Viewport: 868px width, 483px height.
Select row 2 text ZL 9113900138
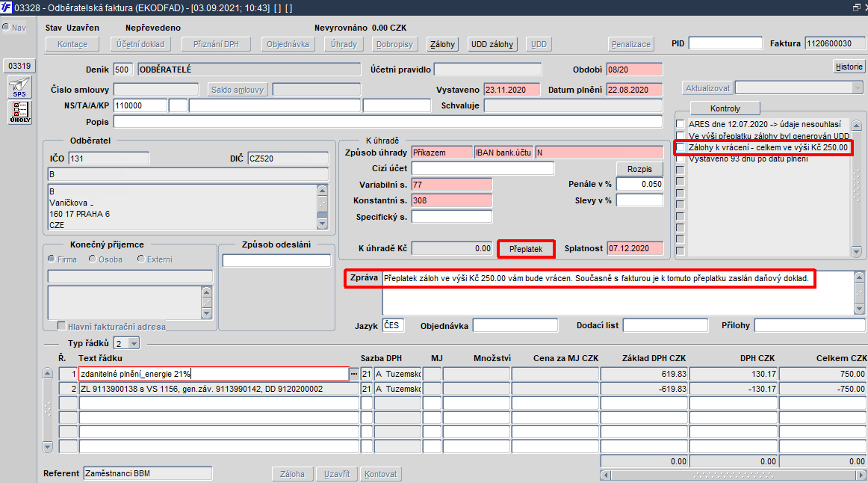(219, 390)
